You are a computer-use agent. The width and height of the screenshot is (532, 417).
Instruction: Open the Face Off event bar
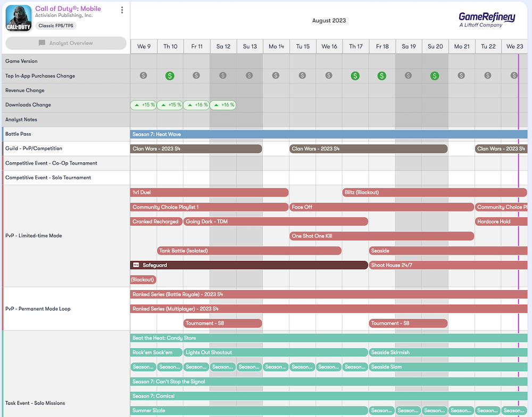coord(381,207)
